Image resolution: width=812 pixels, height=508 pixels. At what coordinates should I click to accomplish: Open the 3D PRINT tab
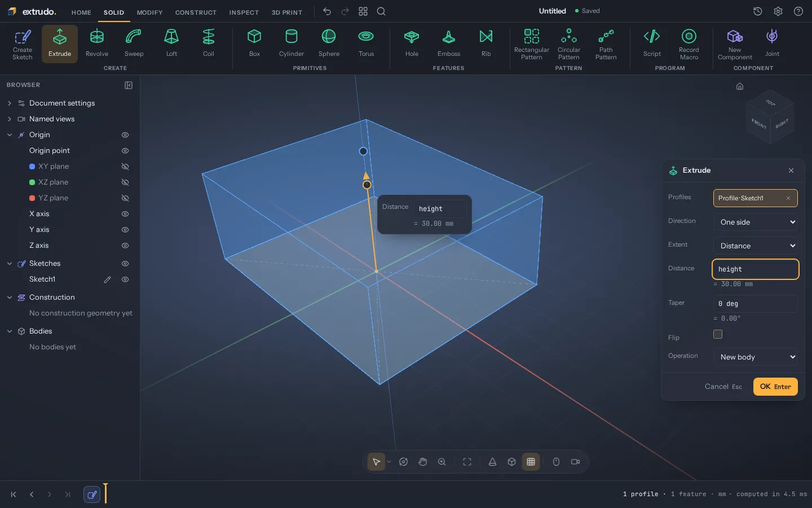tap(287, 12)
